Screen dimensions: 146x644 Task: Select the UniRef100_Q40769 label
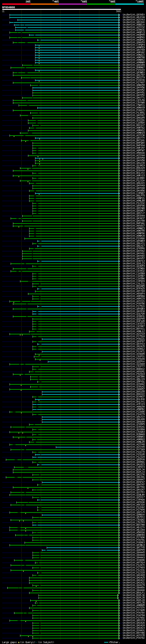tap(134, 50)
